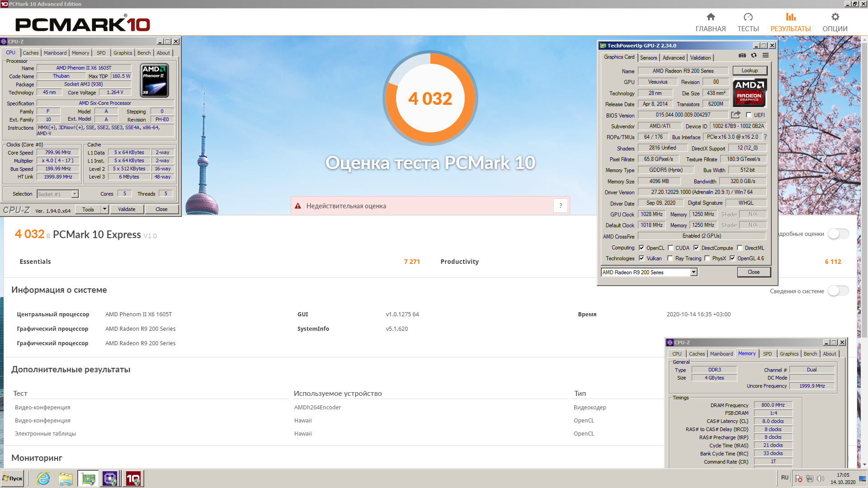Toggle the OpenCL checkbox
This screenshot has height=488, width=868.
tap(642, 248)
